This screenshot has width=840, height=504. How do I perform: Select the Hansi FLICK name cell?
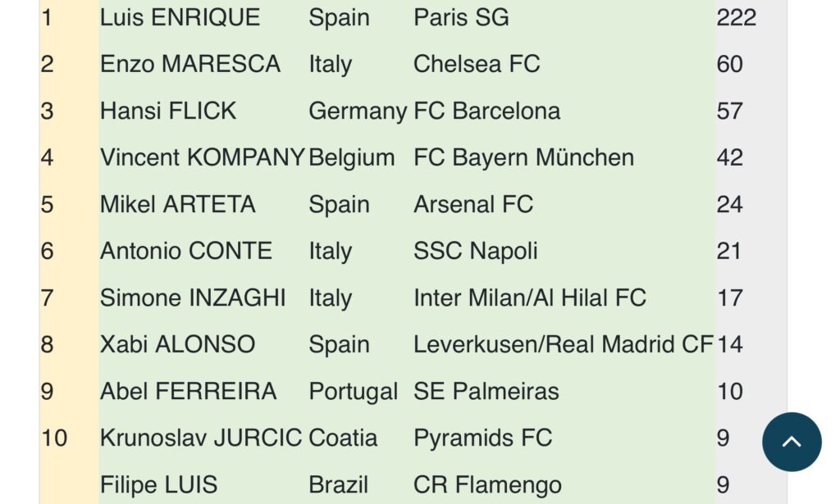tap(168, 111)
